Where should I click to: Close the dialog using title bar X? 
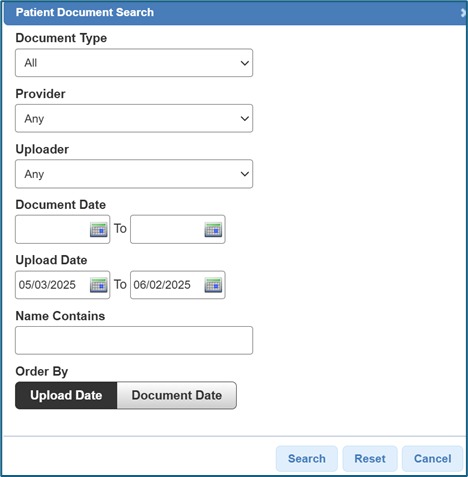463,13
